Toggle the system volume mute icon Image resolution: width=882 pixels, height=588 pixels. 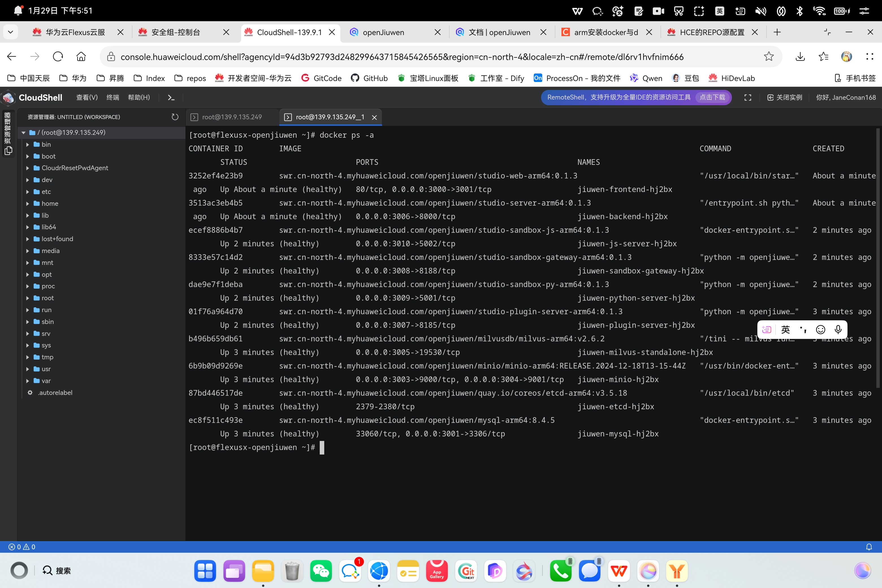[760, 11]
